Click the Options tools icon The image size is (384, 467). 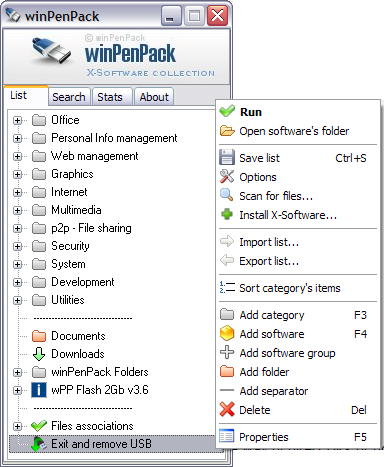point(227,176)
